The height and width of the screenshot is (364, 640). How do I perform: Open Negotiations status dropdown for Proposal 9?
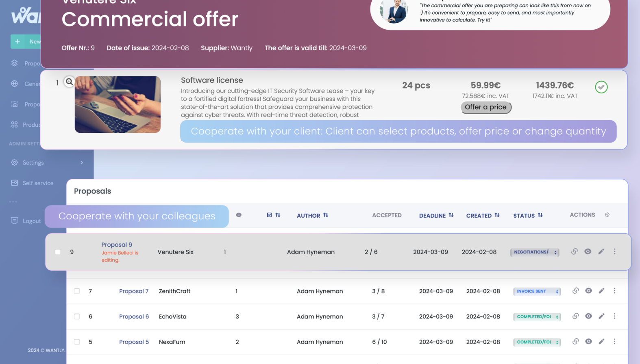point(535,252)
